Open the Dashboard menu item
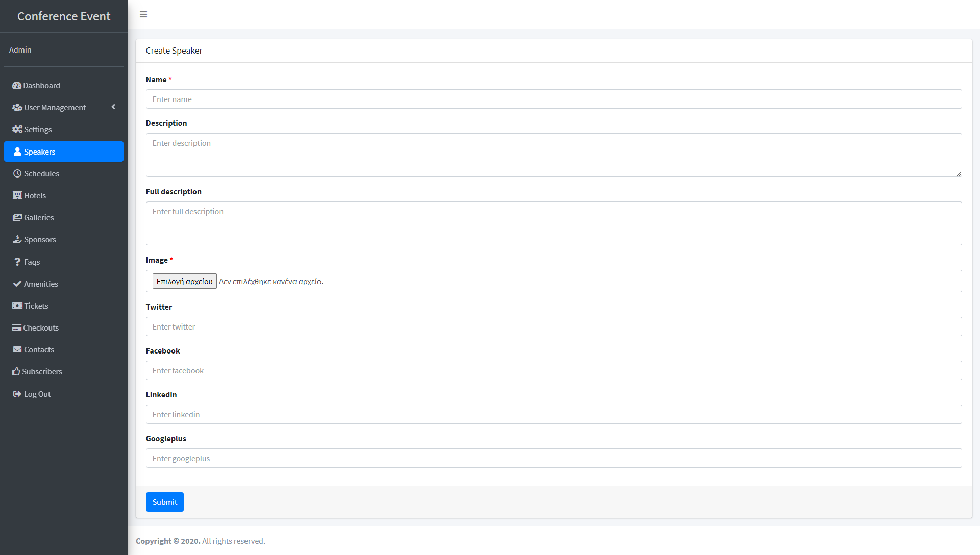 (x=64, y=86)
